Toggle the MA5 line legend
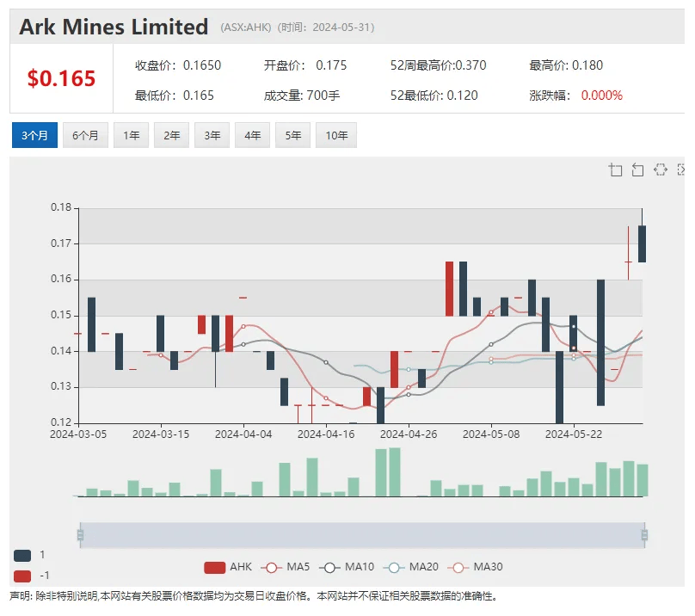 coord(285,567)
